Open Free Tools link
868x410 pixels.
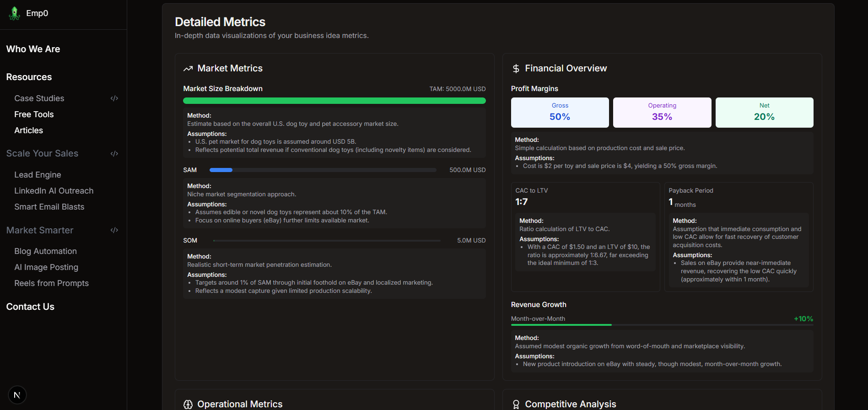(x=34, y=114)
